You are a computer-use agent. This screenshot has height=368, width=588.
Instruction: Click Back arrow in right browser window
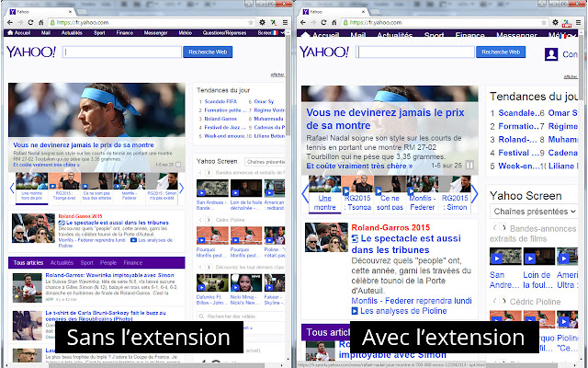click(303, 22)
